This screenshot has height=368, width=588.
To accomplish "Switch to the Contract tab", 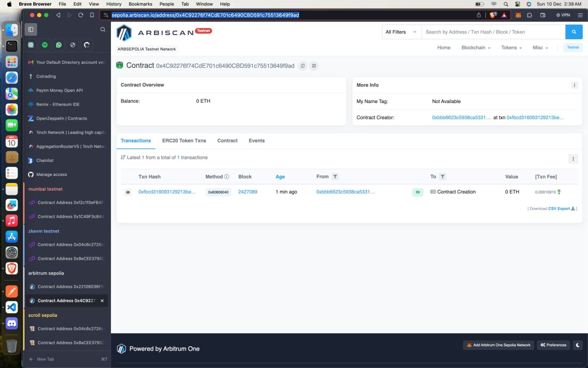I will (x=227, y=141).
